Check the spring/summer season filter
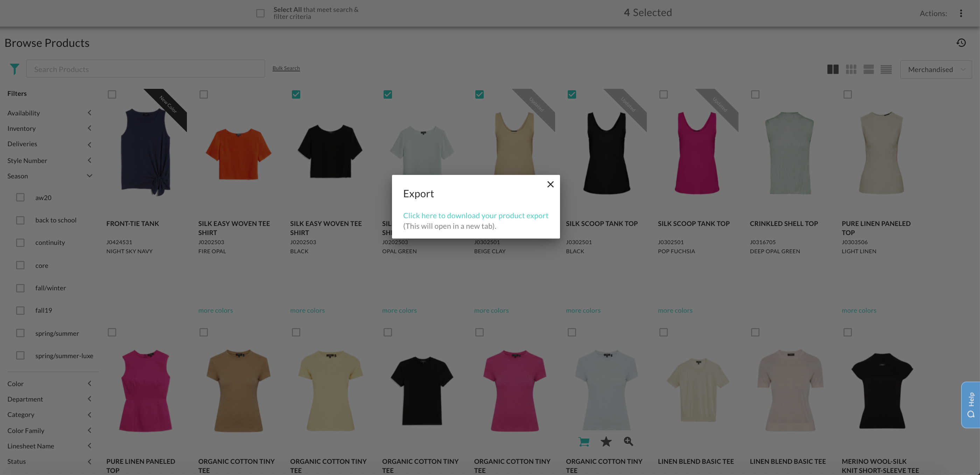The height and width of the screenshot is (475, 980). pyautogui.click(x=20, y=333)
